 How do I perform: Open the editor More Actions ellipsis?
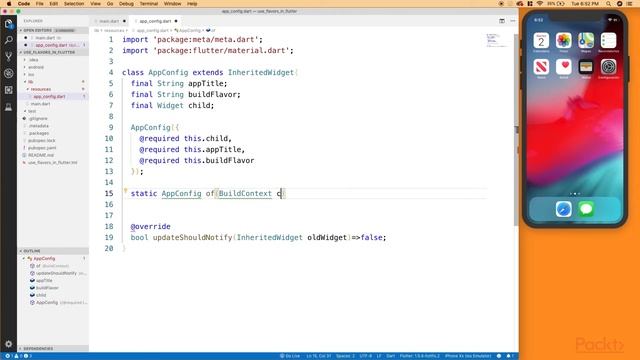click(x=513, y=21)
